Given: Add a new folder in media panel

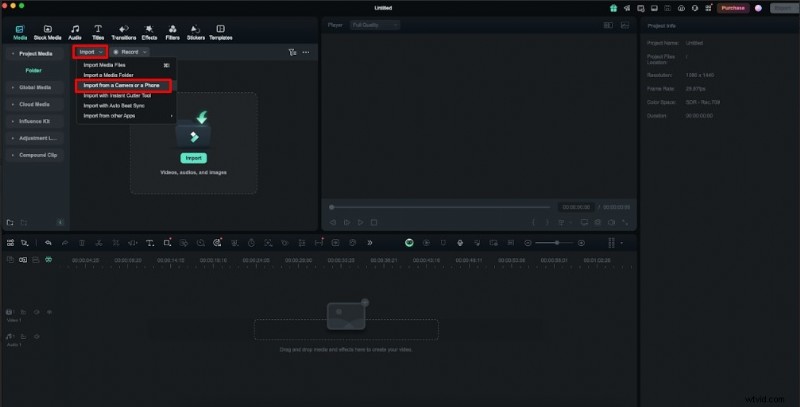Looking at the screenshot, I should 10,222.
